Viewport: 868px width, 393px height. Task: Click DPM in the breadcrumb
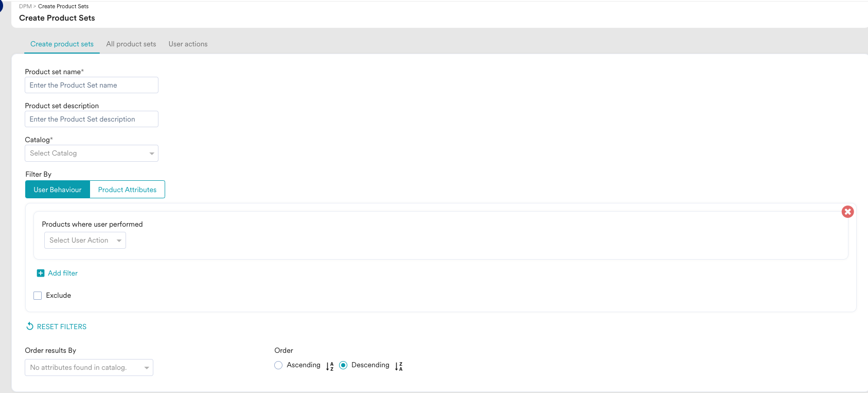click(25, 6)
